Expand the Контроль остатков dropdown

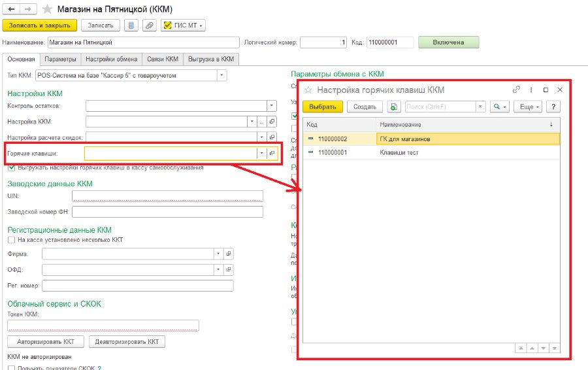(x=272, y=106)
